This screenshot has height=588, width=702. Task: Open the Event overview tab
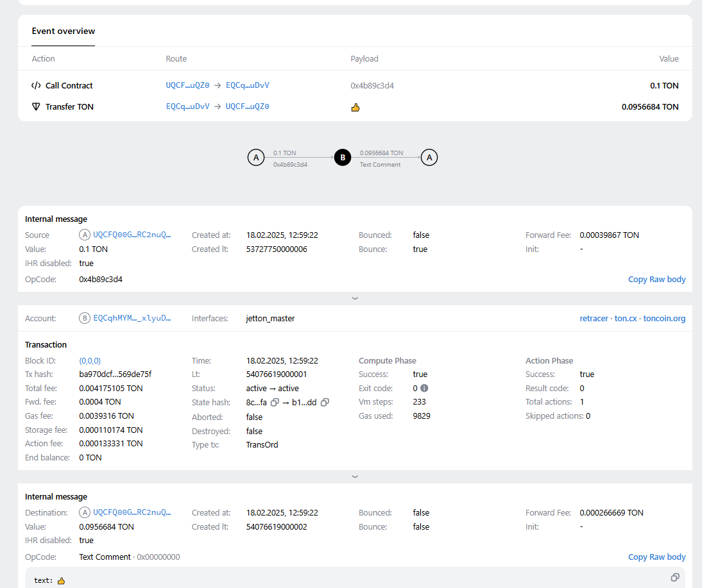[64, 31]
